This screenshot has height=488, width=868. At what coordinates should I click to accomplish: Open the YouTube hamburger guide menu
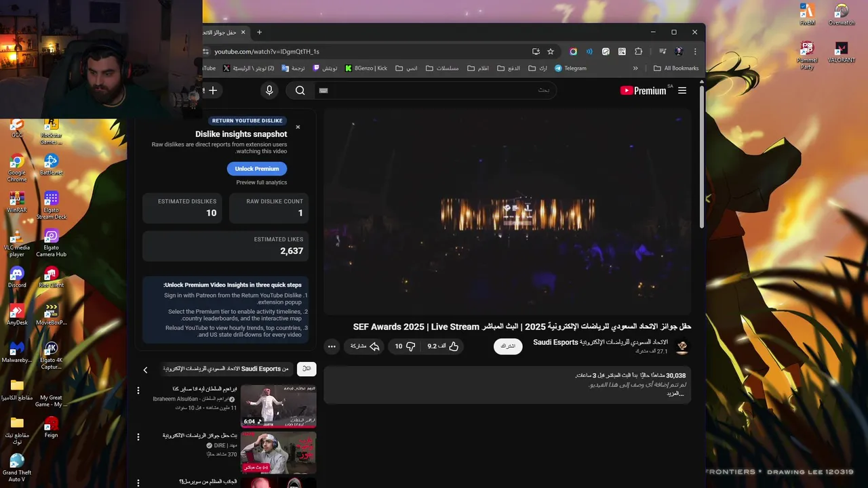pos(682,90)
